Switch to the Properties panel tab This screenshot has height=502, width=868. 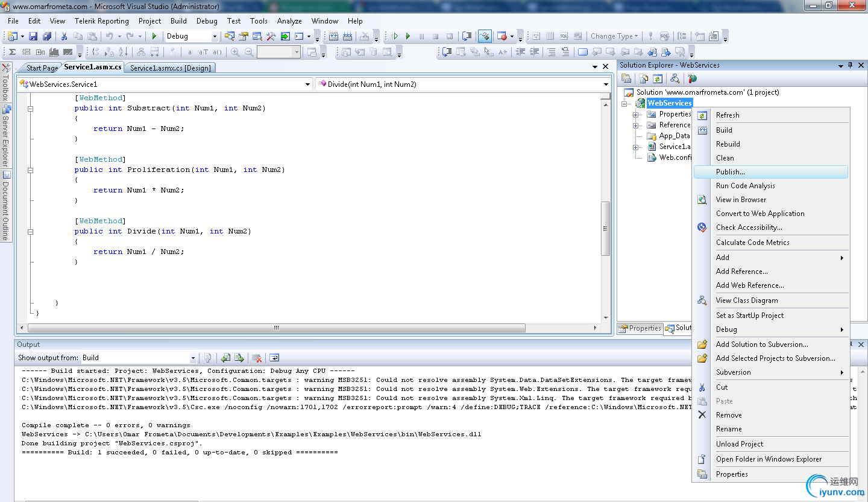640,328
